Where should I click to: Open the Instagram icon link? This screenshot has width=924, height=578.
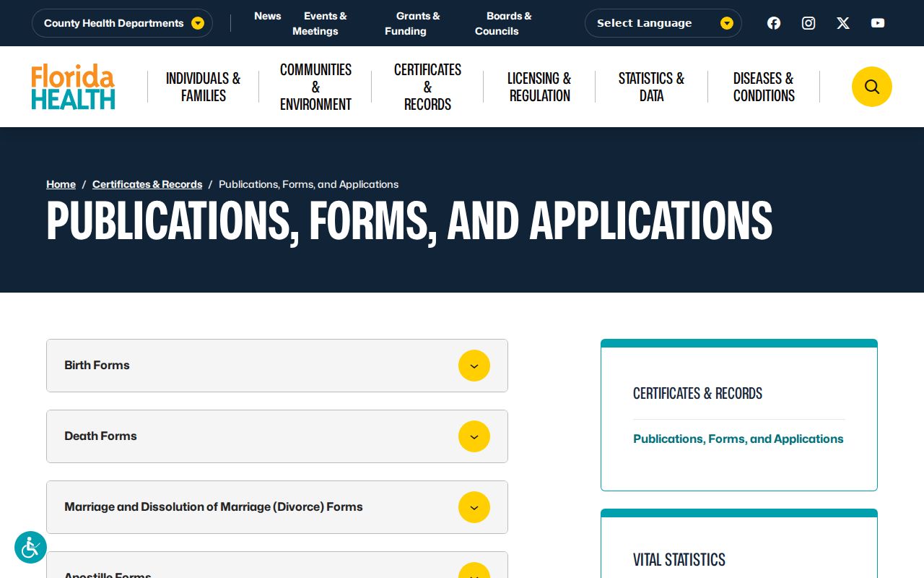click(x=808, y=23)
